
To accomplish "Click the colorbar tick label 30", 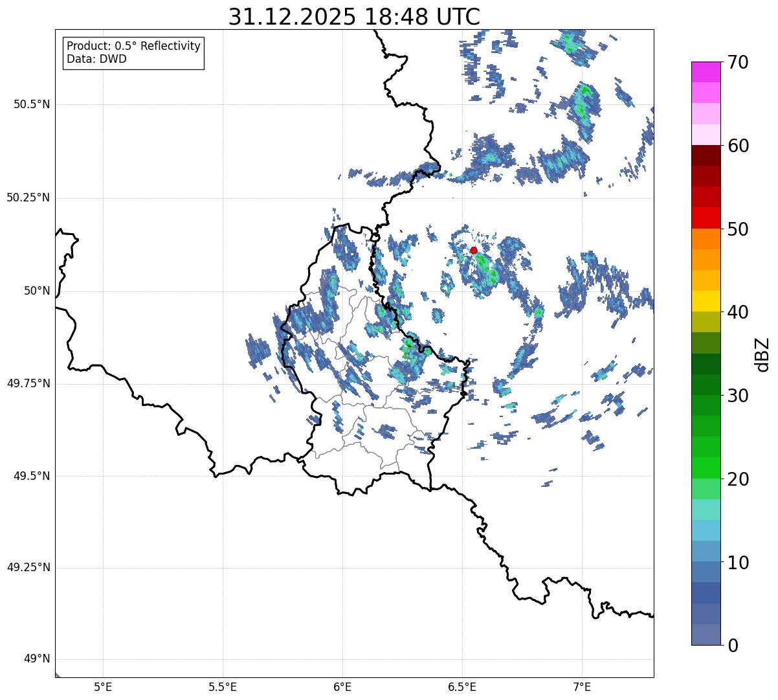I will coord(738,396).
